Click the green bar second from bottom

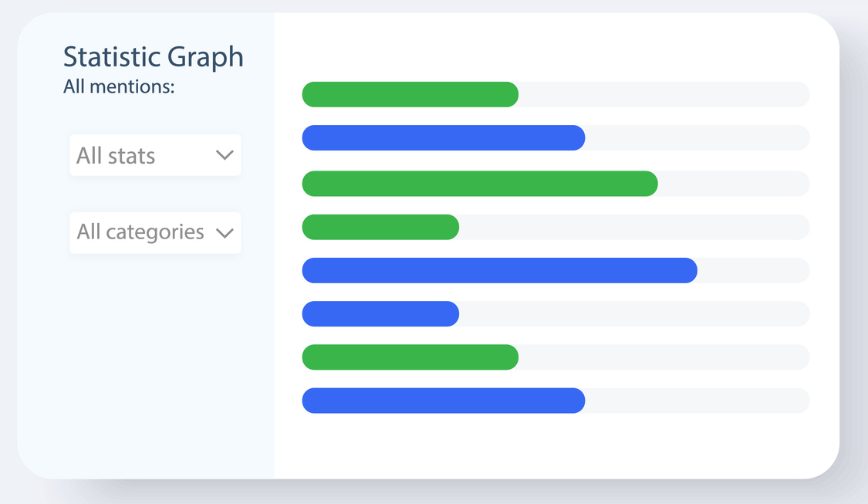coord(410,357)
